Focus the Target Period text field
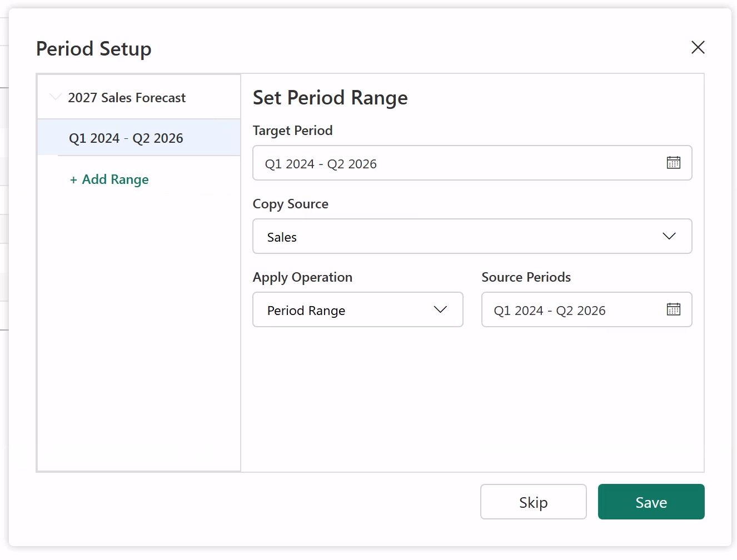 (456, 163)
